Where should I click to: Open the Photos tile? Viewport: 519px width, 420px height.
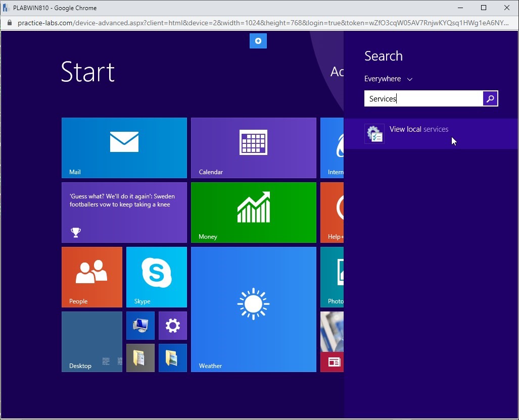(x=332, y=277)
